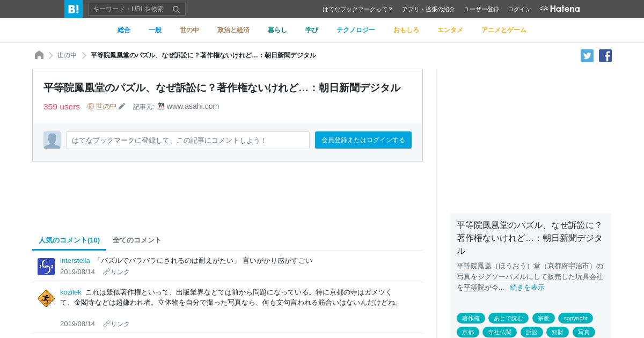644x338 pixels.
Task: Open 一般 category
Action: point(155,30)
